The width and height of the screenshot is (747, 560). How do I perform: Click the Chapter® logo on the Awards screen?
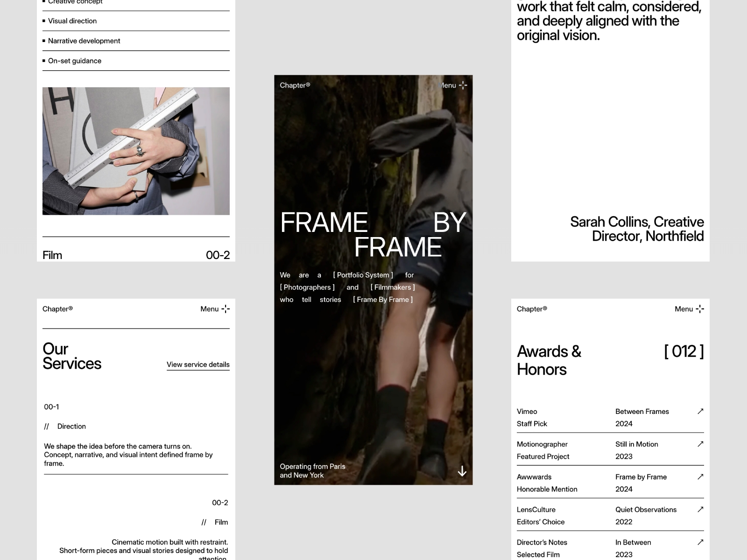coord(532,308)
